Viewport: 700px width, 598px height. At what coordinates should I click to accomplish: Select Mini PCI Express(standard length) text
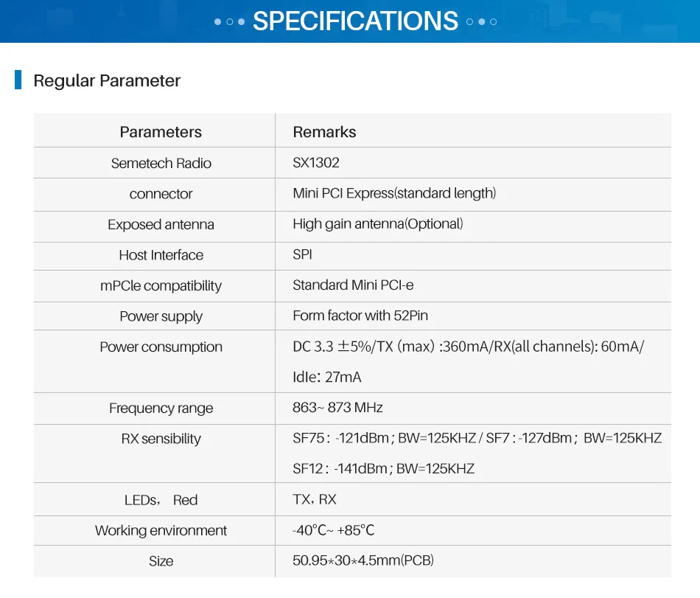click(x=394, y=193)
